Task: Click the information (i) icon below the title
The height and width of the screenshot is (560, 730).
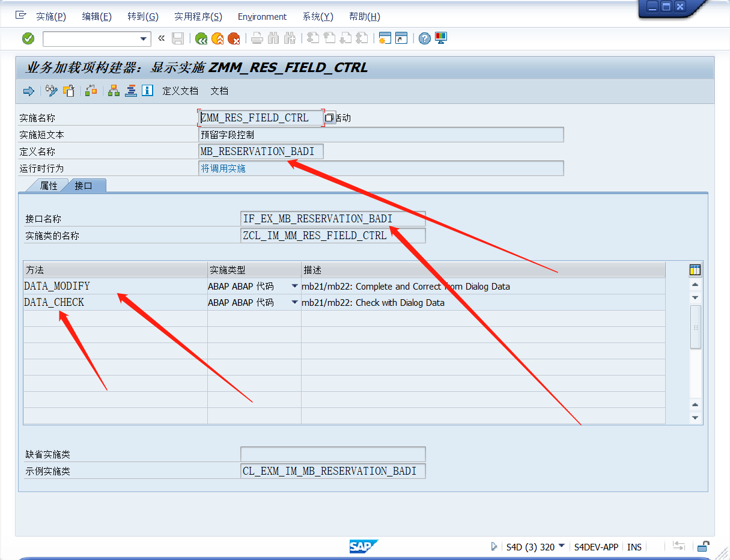Action: 147,91
